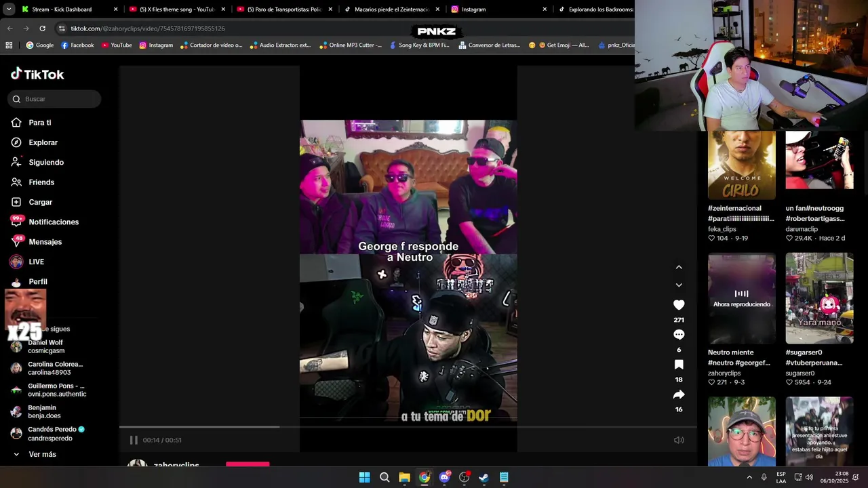Open Daniel Wolf's profile

pyautogui.click(x=46, y=346)
